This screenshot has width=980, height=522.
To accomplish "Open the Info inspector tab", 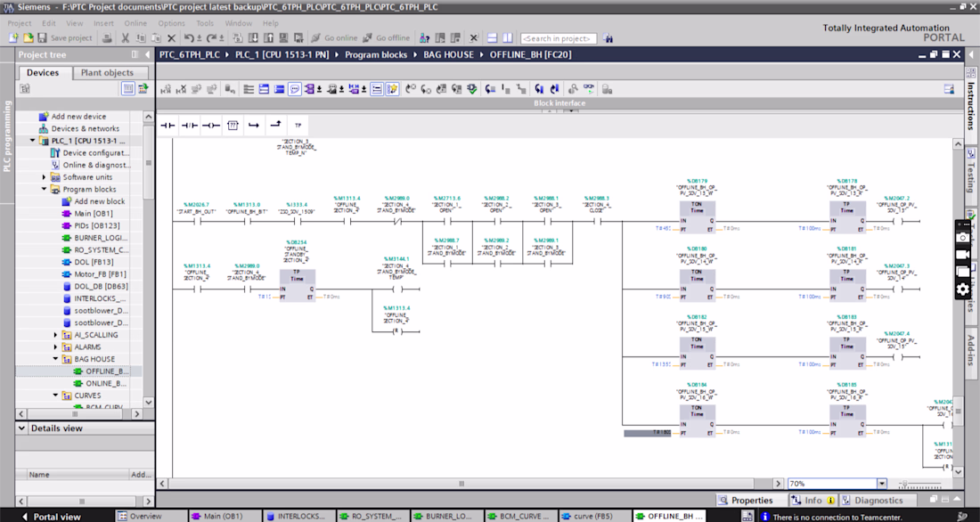I will (x=813, y=500).
